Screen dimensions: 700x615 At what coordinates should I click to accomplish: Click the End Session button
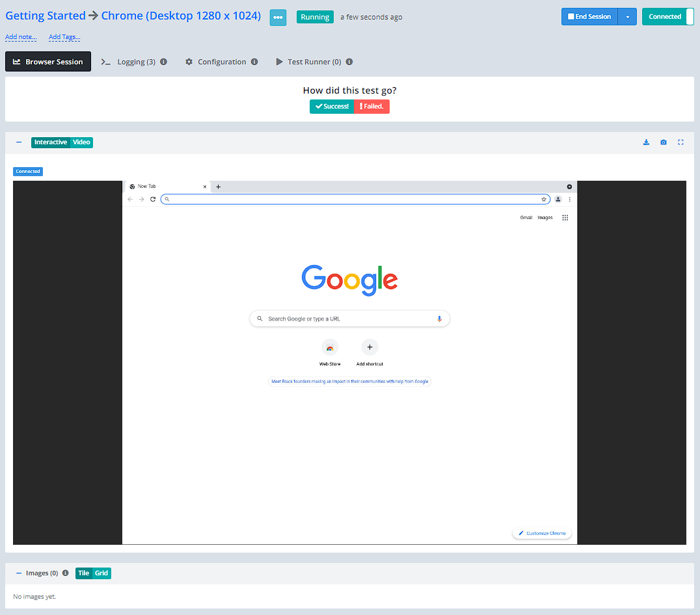[589, 16]
